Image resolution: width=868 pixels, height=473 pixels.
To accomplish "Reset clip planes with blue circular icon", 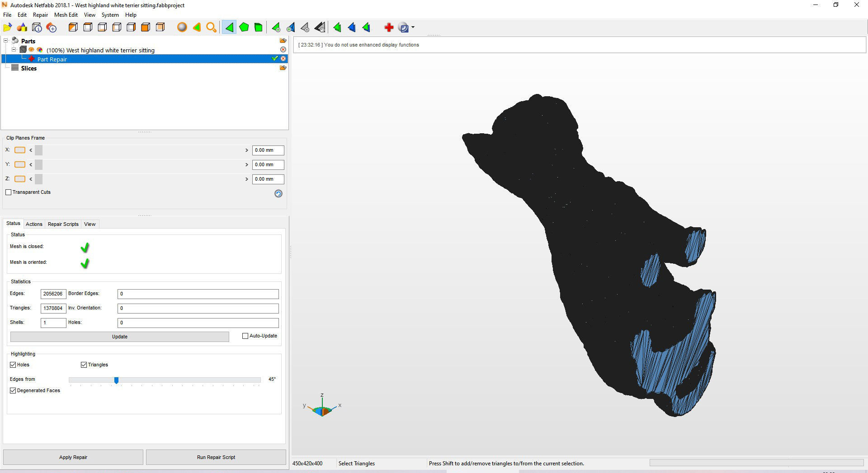I will pyautogui.click(x=278, y=193).
